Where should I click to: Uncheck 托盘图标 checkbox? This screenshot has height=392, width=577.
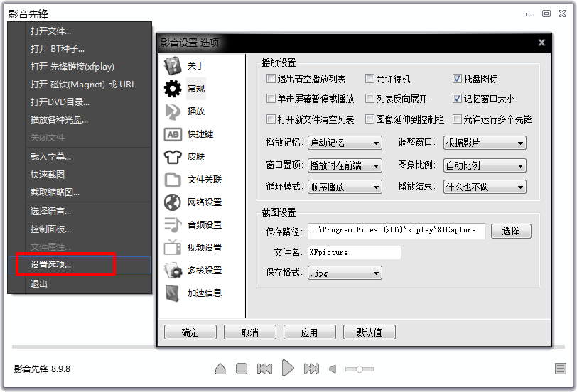pos(457,79)
